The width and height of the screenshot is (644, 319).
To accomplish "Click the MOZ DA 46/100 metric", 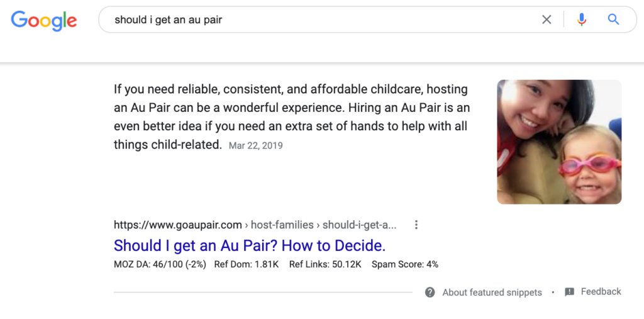I will 160,264.
